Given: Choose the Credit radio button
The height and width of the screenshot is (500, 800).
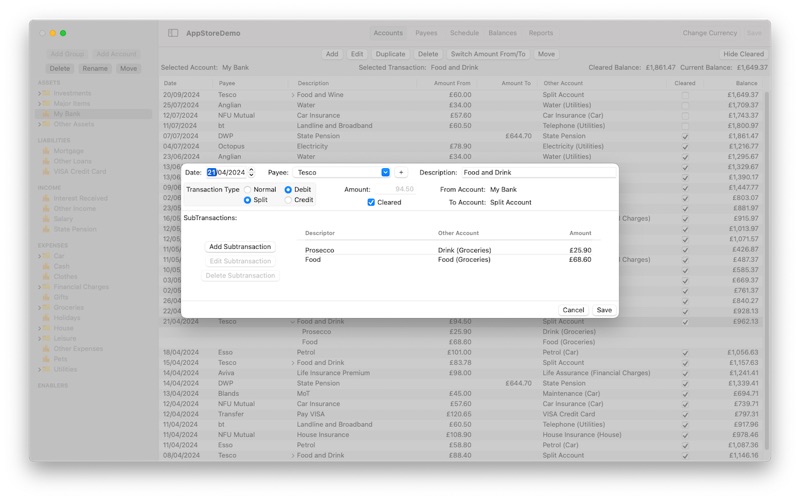Looking at the screenshot, I should coord(288,200).
